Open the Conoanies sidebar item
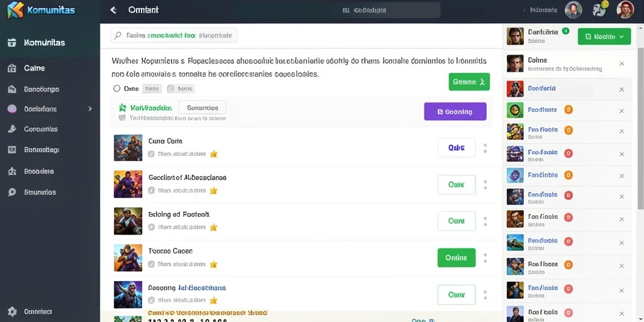The image size is (644, 322). tap(50, 129)
